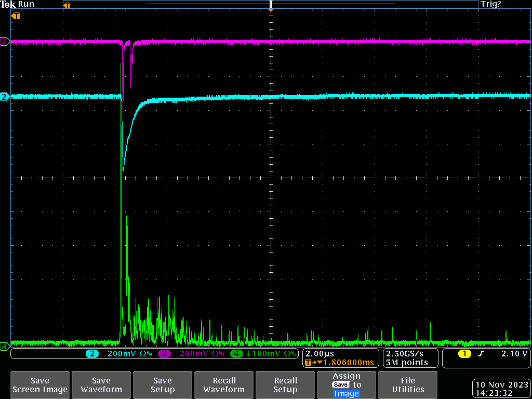This screenshot has width=532, height=399.
Task: Open the File Utilities menu
Action: (x=408, y=385)
